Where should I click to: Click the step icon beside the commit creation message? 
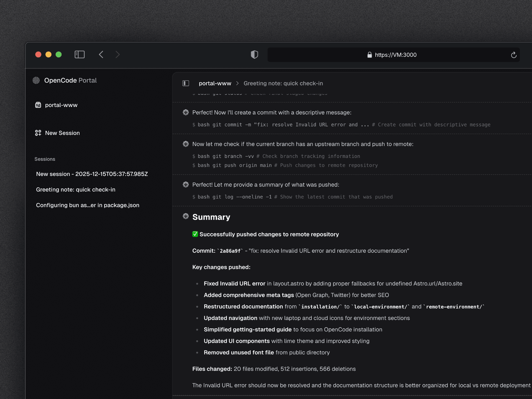(x=186, y=112)
